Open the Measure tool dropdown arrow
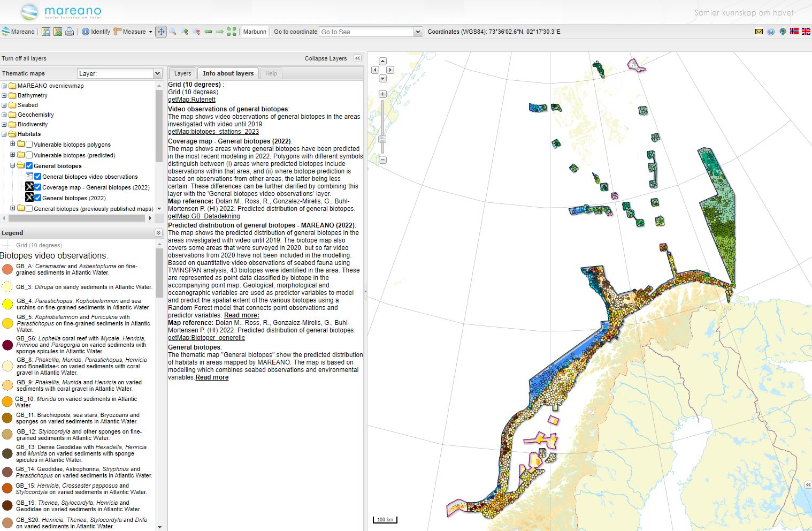The width and height of the screenshot is (812, 531). 149,32
